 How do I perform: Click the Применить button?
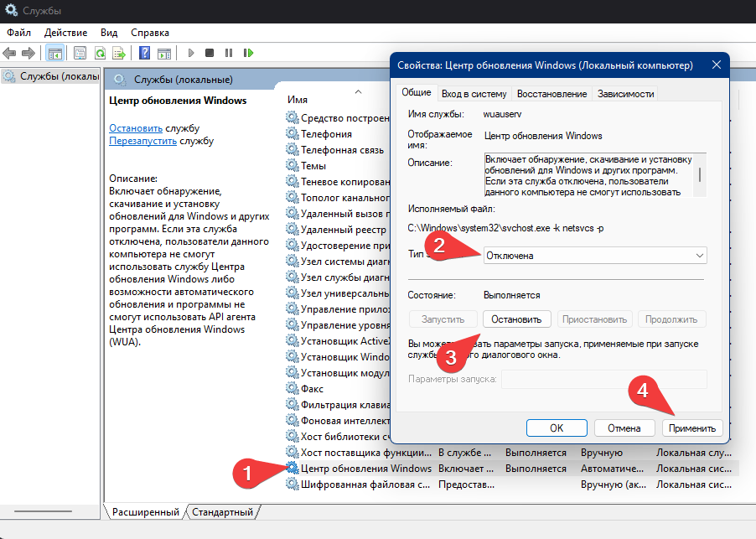point(692,428)
